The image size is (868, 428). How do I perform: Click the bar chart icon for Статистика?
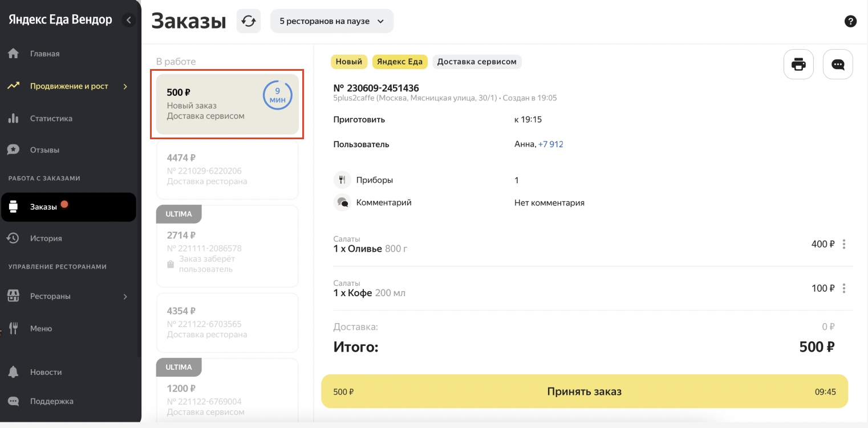click(13, 119)
